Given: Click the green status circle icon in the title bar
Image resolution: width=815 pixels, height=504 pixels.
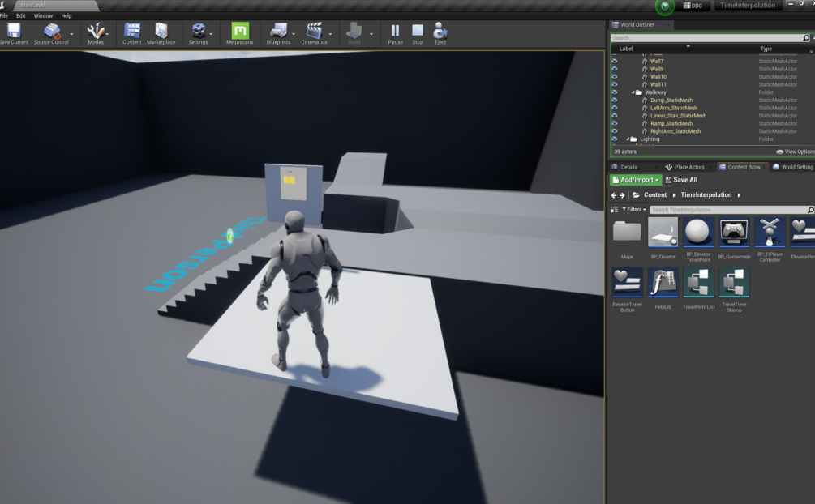Looking at the screenshot, I should tap(665, 6).
